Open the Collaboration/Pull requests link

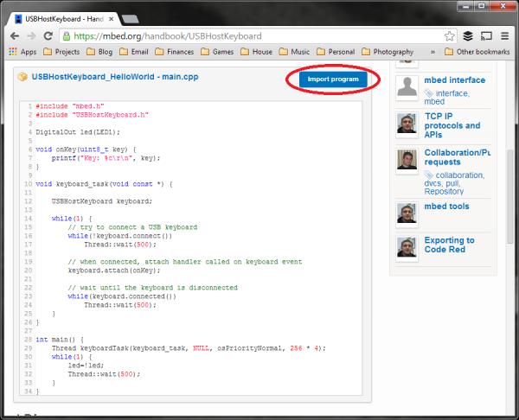pos(457,157)
